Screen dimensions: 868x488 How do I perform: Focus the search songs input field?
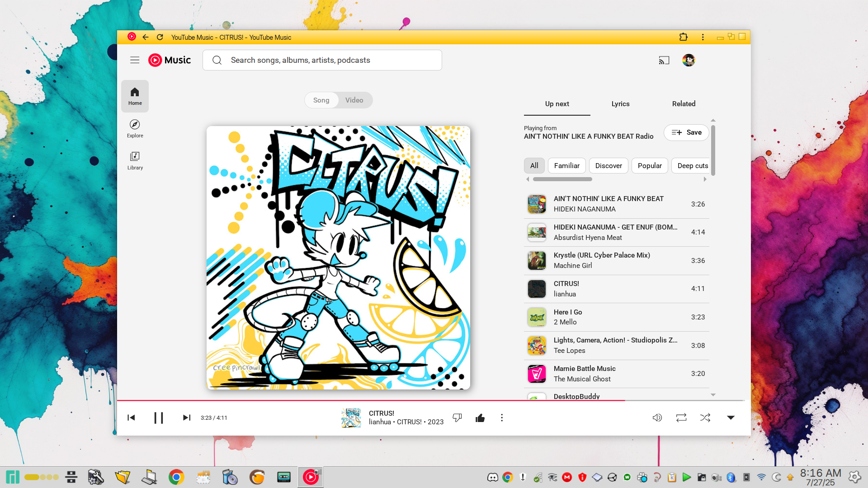point(322,60)
